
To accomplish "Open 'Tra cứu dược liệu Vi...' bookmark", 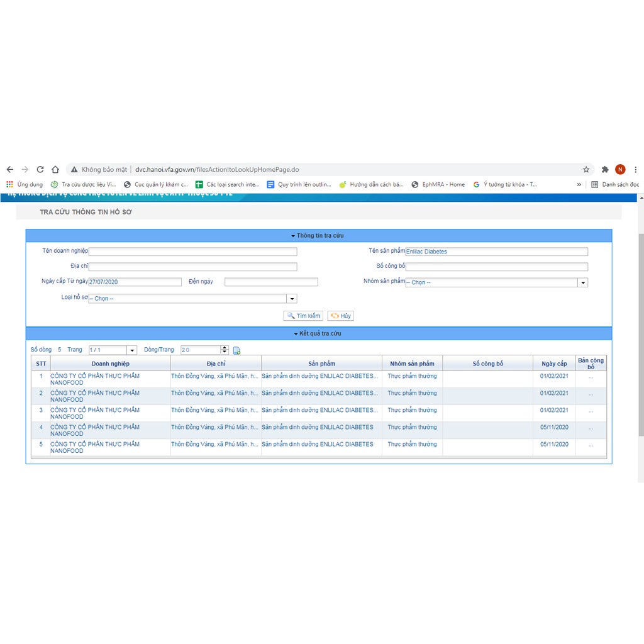I will pos(84,184).
